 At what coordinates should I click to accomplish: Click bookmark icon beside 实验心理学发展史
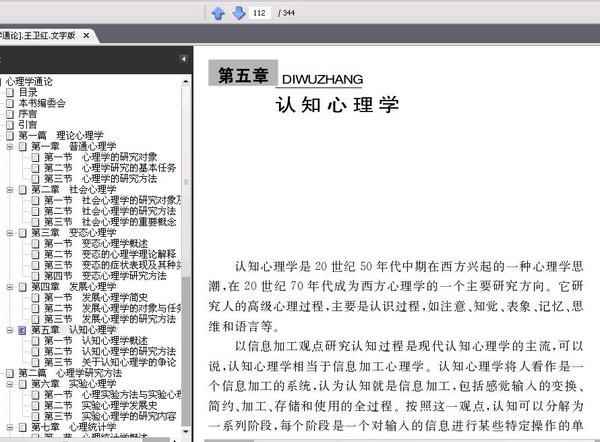point(35,406)
